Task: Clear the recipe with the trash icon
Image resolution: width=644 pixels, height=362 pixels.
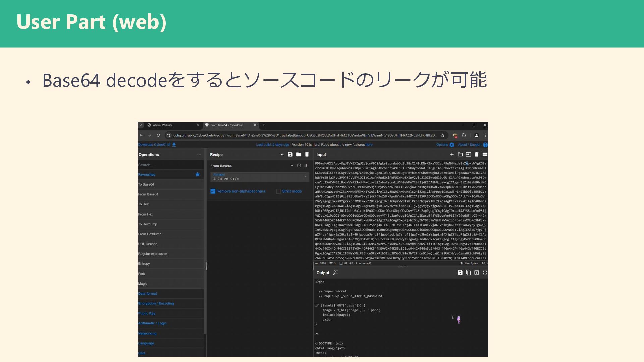Action: 307,155
